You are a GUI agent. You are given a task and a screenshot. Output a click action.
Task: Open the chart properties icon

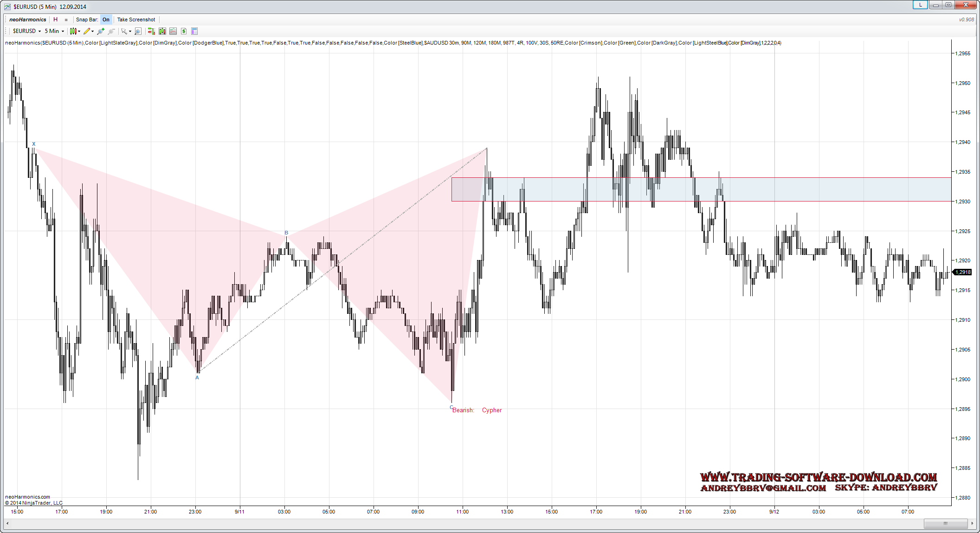point(194,31)
